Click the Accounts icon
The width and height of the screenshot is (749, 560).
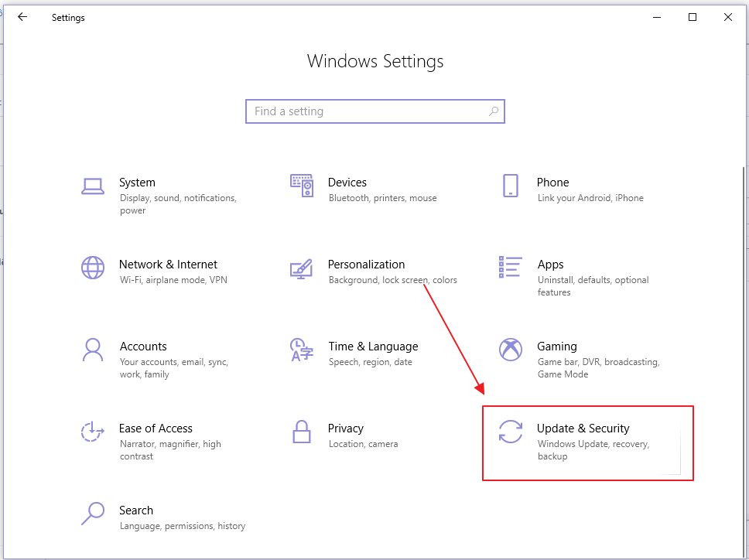(93, 350)
